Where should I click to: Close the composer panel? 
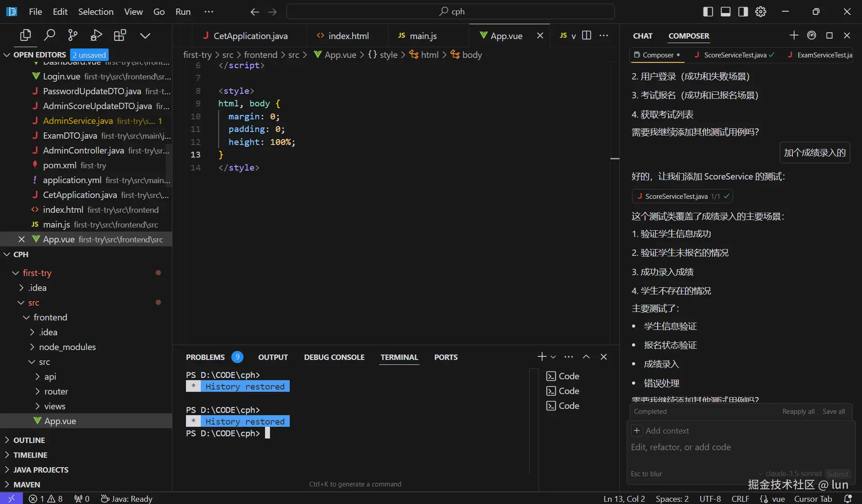click(x=847, y=35)
